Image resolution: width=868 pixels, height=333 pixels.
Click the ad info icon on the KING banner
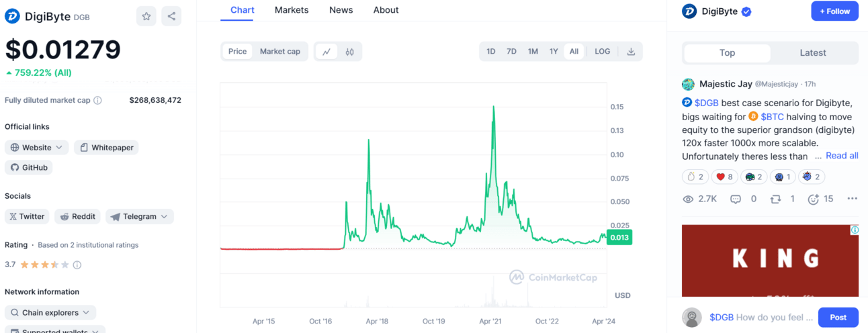[x=855, y=230]
